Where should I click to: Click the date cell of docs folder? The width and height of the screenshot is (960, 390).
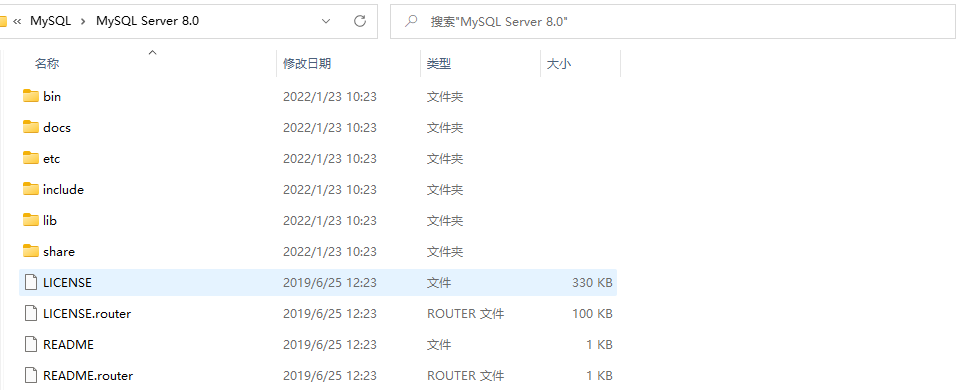(329, 128)
